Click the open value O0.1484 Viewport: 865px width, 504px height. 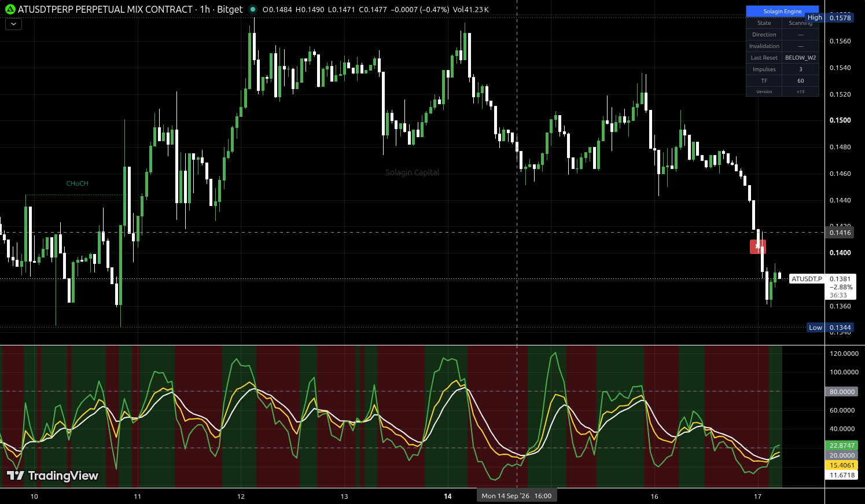click(x=277, y=10)
